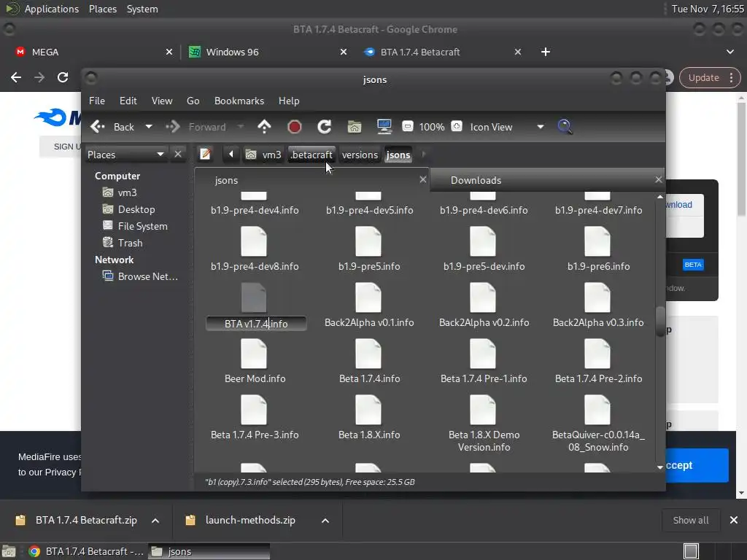
Task: Open the Applications panel menu
Action: 52,9
